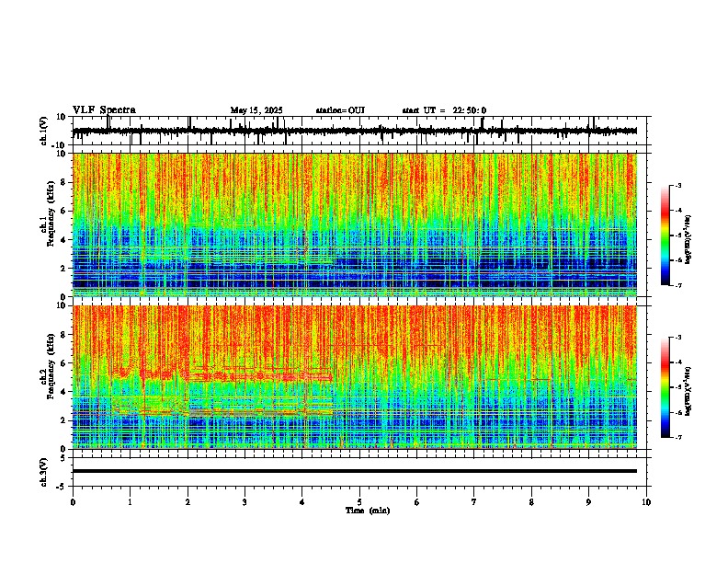Click the "-3" label on the ch.1 color bar
The image size is (728, 563).
click(x=677, y=185)
